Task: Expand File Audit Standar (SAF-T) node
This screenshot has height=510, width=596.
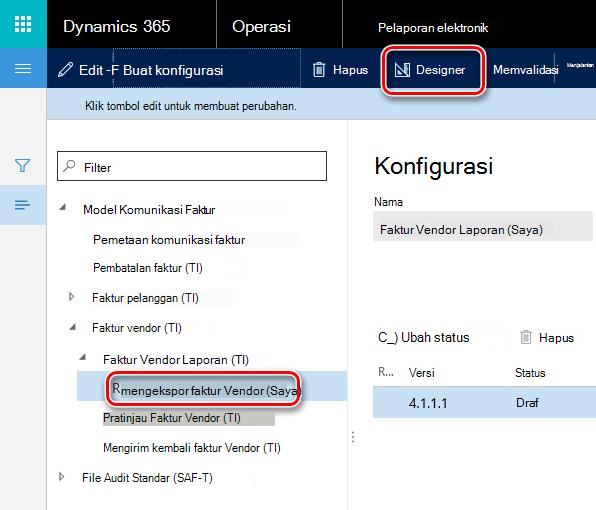Action: 62,477
